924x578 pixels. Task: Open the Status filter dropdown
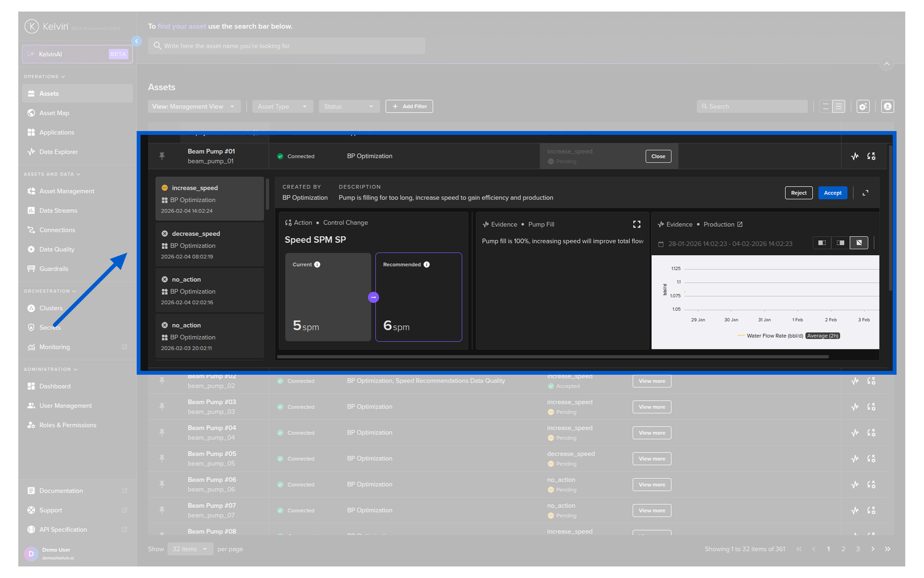click(x=348, y=106)
